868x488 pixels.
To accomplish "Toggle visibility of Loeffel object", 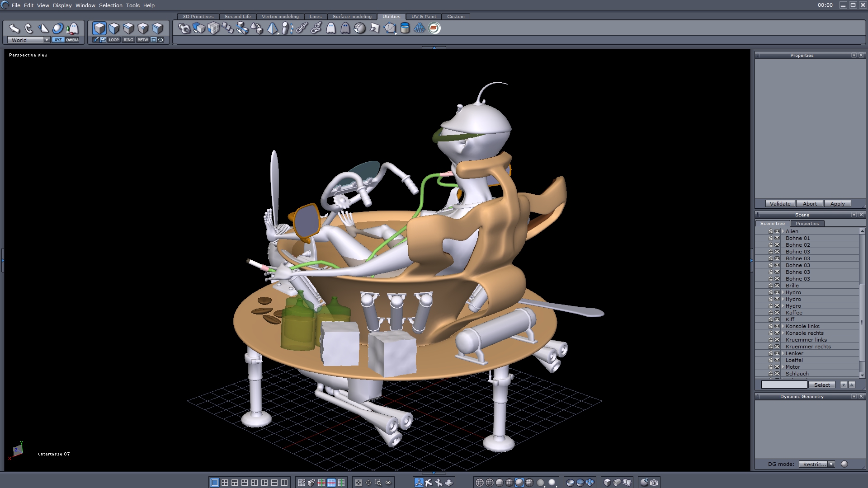I will pos(777,360).
